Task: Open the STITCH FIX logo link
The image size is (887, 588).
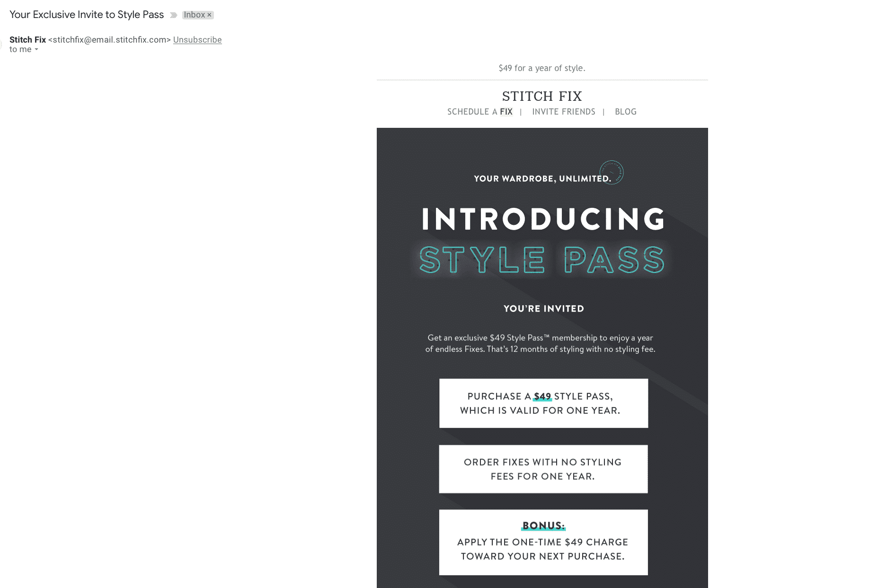Action: pyautogui.click(x=542, y=96)
